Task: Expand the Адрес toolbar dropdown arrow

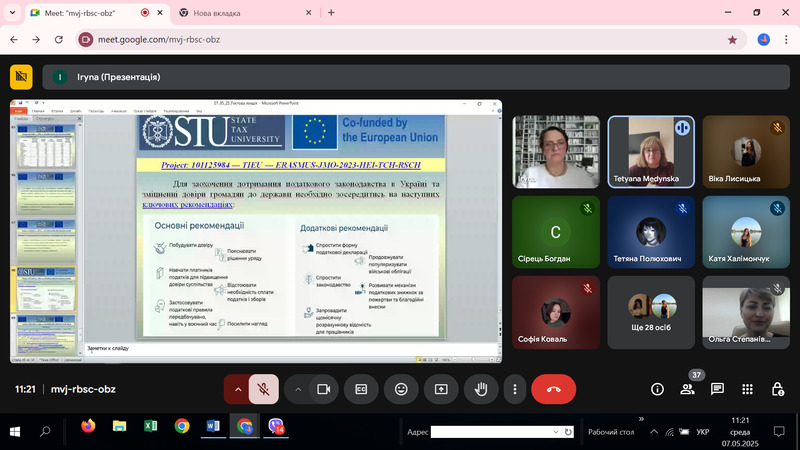Action: 556,432
